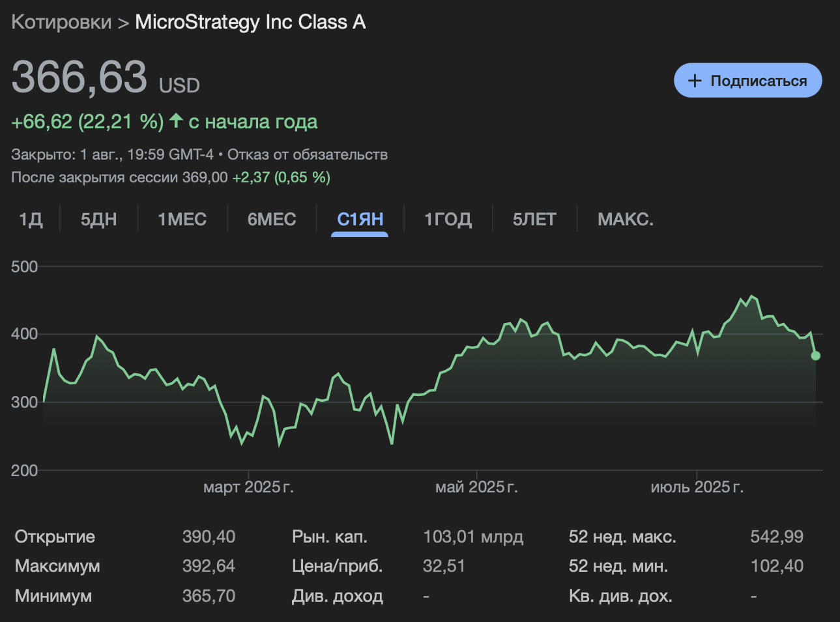Click the июль 2025 г. axis label

(697, 487)
